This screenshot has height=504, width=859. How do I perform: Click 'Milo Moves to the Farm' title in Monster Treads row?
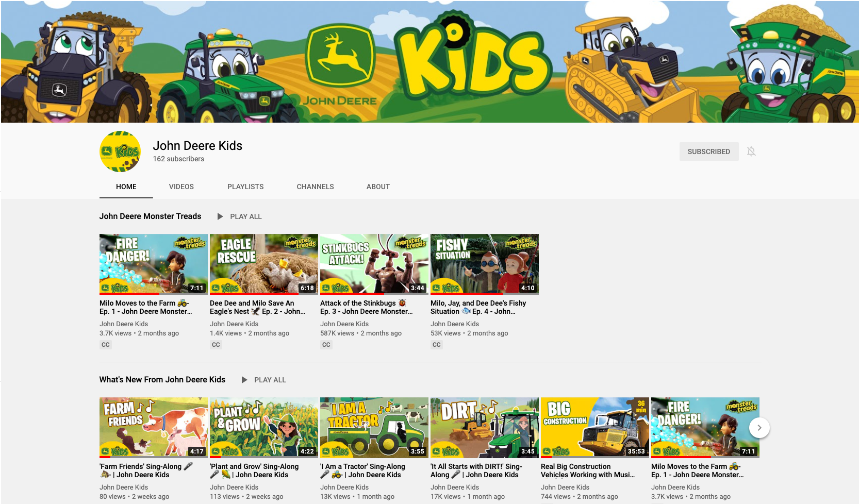[x=146, y=307]
